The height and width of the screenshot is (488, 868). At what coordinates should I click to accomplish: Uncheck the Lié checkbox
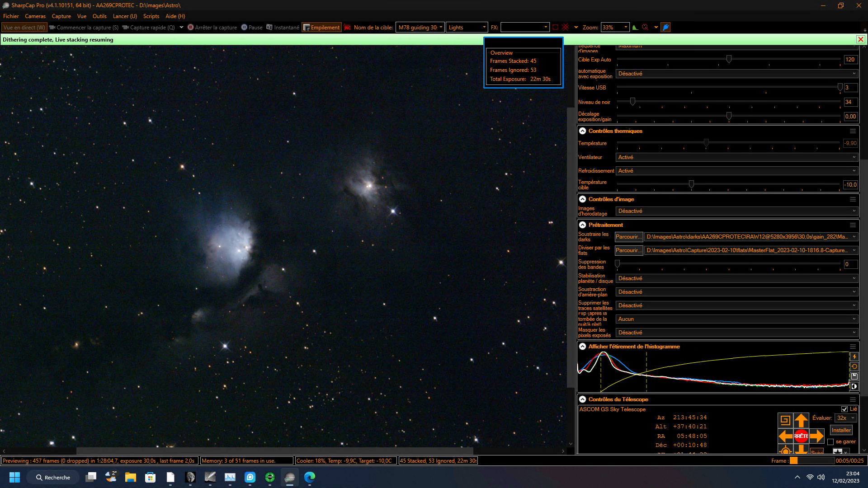[844, 409]
